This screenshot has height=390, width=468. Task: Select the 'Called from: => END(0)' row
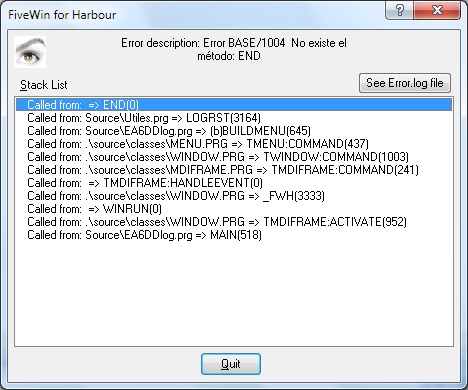[x=234, y=105]
